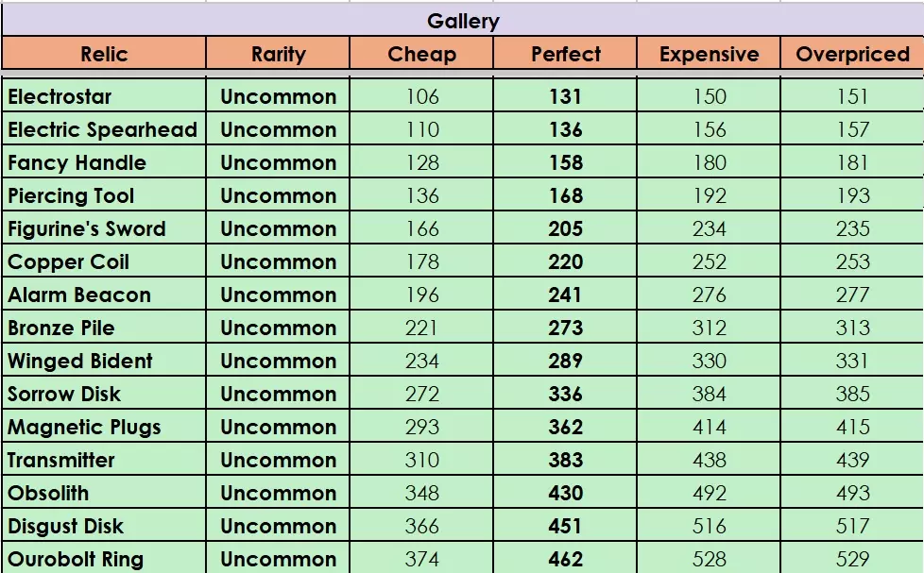Click the Bronze Pile relic cell

tap(61, 328)
